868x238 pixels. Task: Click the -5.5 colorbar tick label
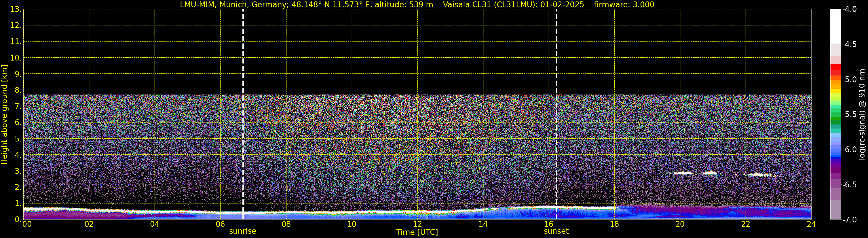pyautogui.click(x=849, y=115)
